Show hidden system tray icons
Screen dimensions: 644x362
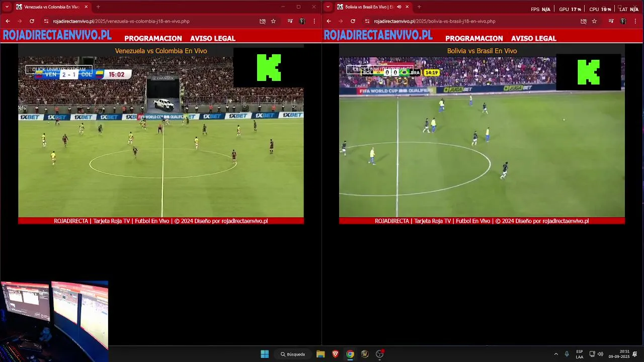point(556,354)
